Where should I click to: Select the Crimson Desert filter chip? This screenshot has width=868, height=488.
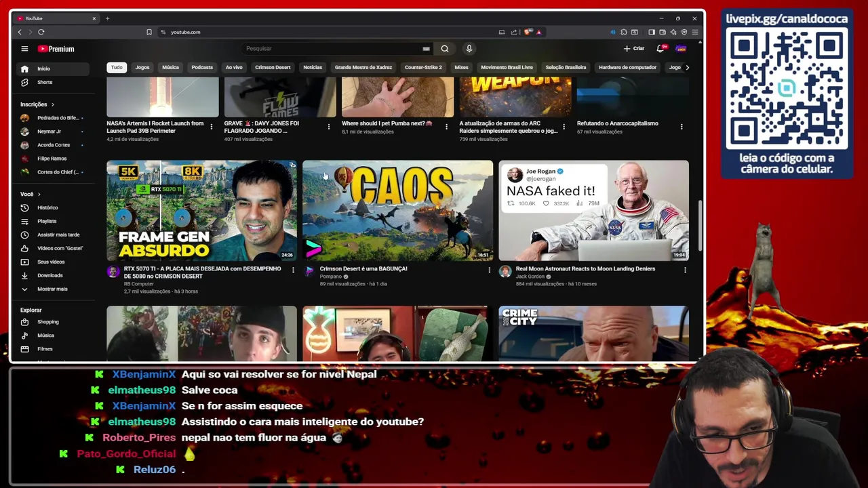point(273,67)
